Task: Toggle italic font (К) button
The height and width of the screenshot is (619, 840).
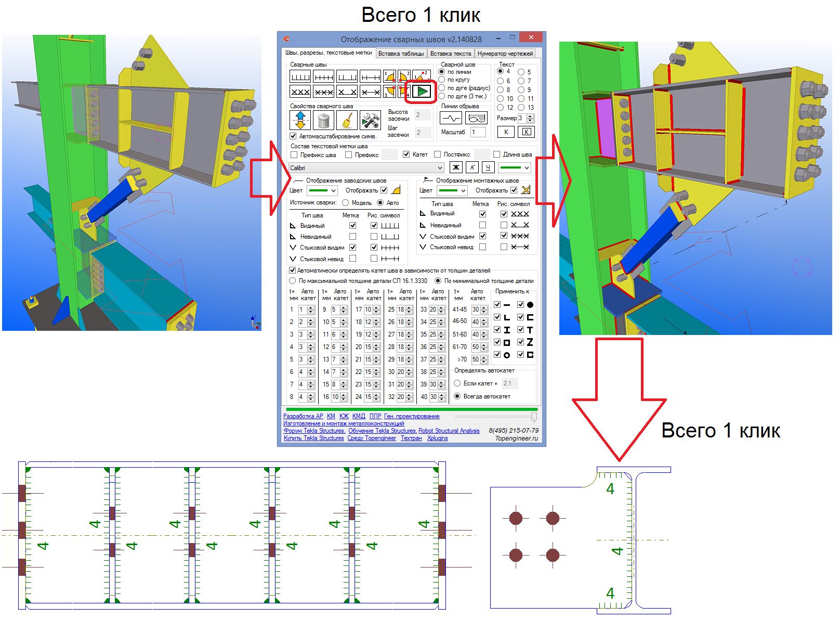Action: (472, 167)
